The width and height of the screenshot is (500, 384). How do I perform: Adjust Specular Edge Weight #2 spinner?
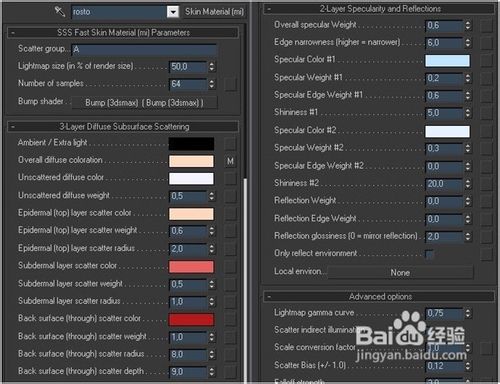[x=468, y=166]
